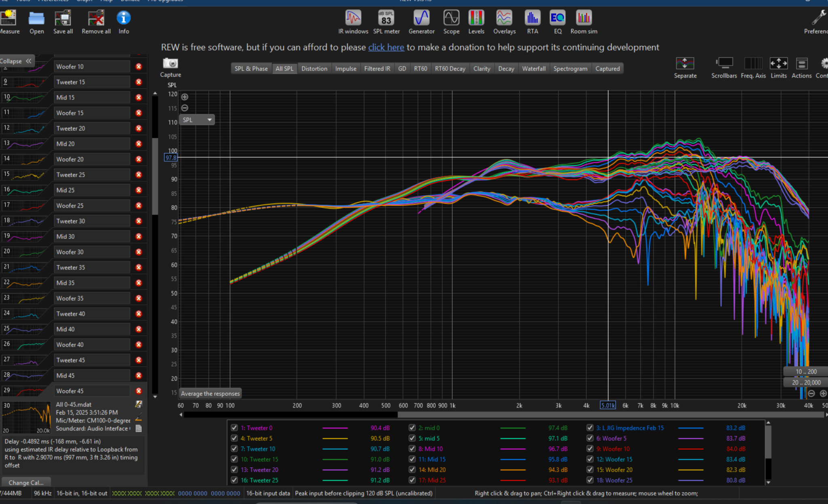Click the Tweeter 0 magenta line swatch
828x504 pixels.
335,428
